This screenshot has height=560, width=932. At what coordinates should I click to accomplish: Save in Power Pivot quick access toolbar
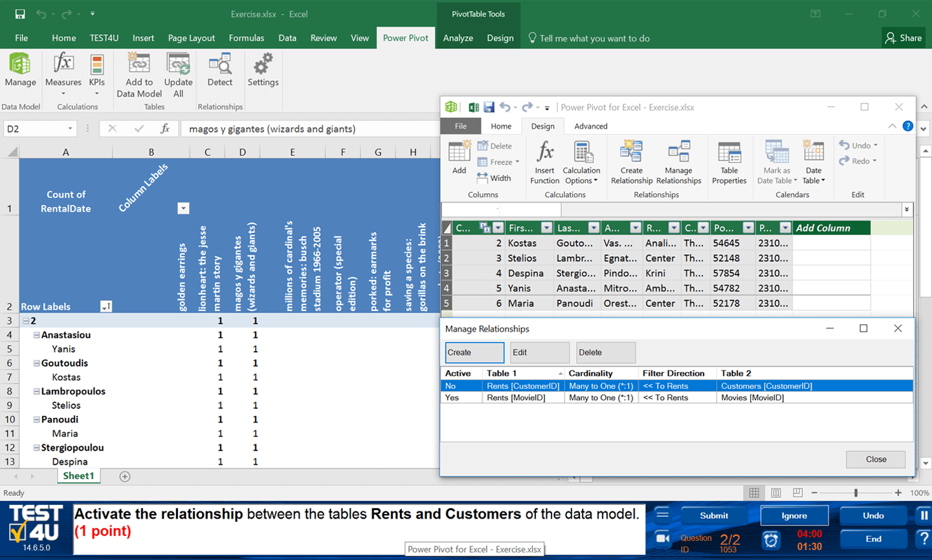coord(489,107)
